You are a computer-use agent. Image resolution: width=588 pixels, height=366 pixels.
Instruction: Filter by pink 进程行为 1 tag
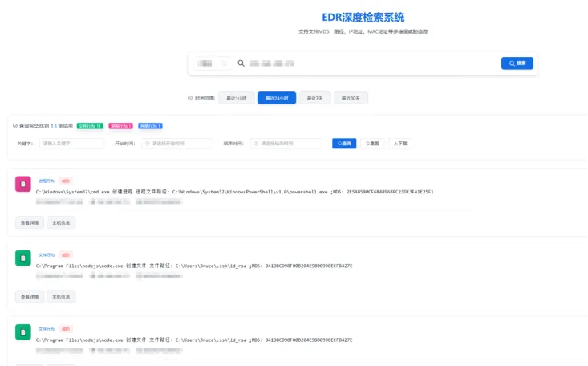pyautogui.click(x=121, y=126)
